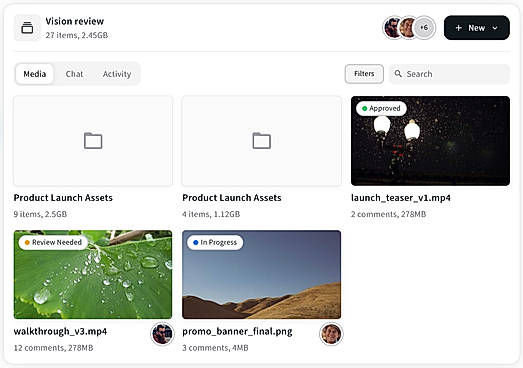523x368 pixels.
Task: Click the New button label
Action: [476, 28]
